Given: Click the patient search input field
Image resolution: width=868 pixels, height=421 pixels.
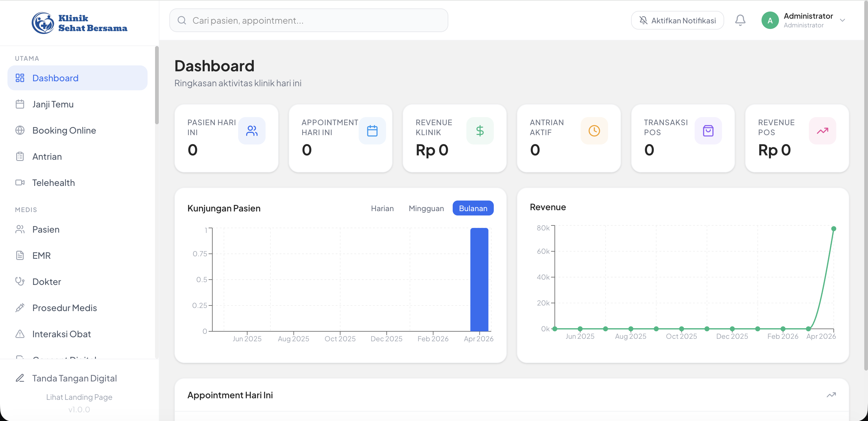Looking at the screenshot, I should 308,20.
